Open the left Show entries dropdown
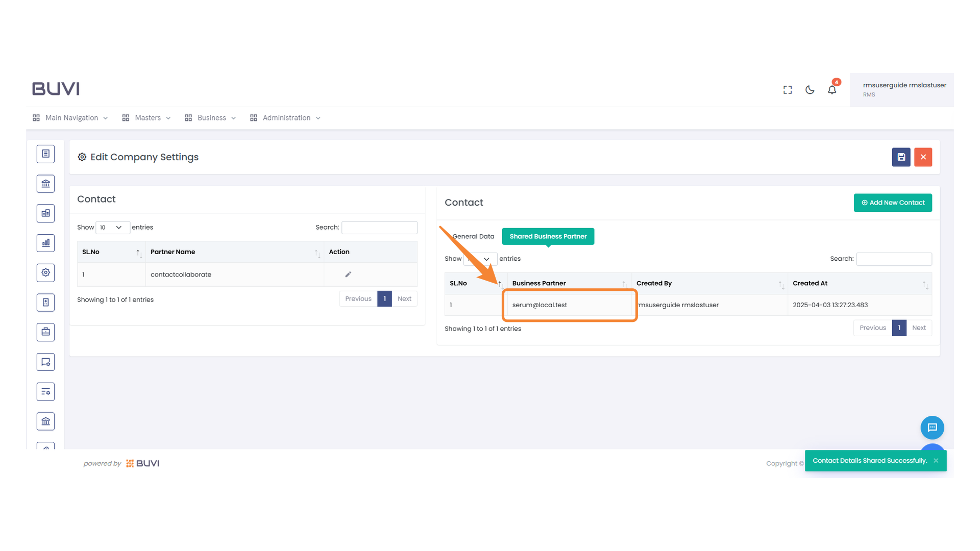The height and width of the screenshot is (551, 980). 112,228
